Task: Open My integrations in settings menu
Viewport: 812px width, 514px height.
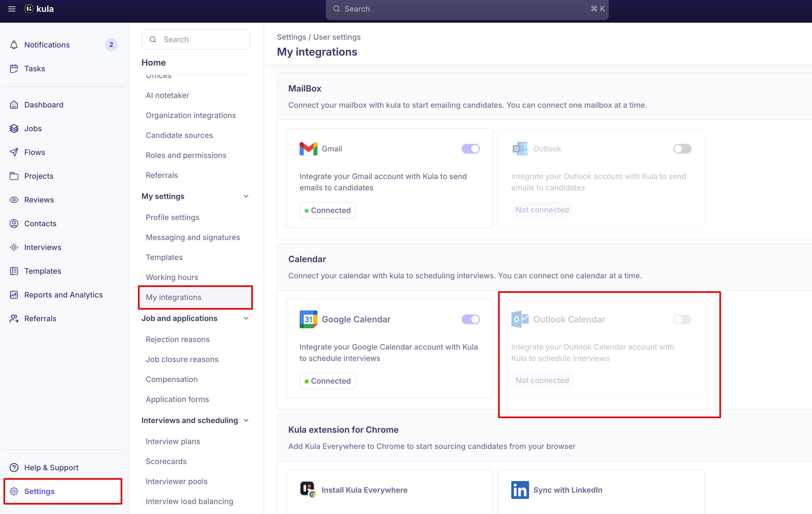Action: pos(173,297)
